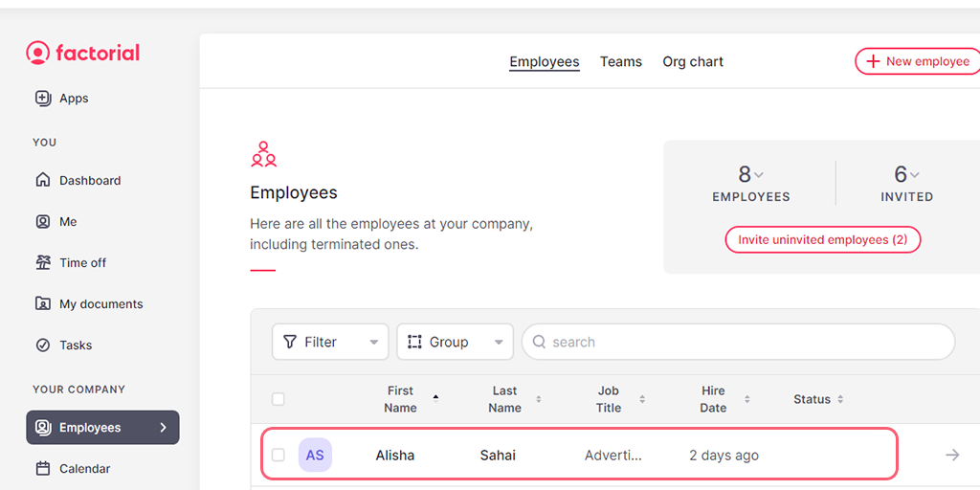Select Alisha Sahai's row checkbox
Screen dimensions: 980x490
pyautogui.click(x=278, y=455)
